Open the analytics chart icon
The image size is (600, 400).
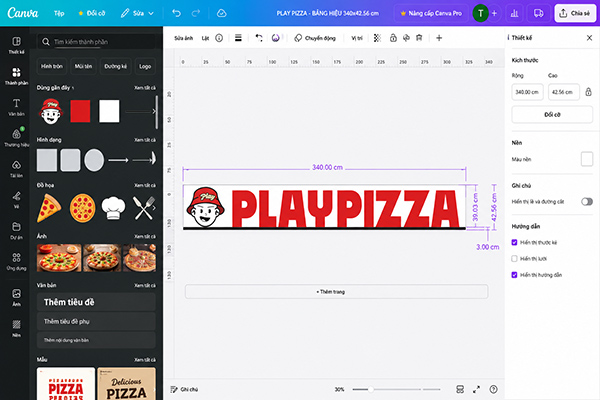(x=515, y=13)
